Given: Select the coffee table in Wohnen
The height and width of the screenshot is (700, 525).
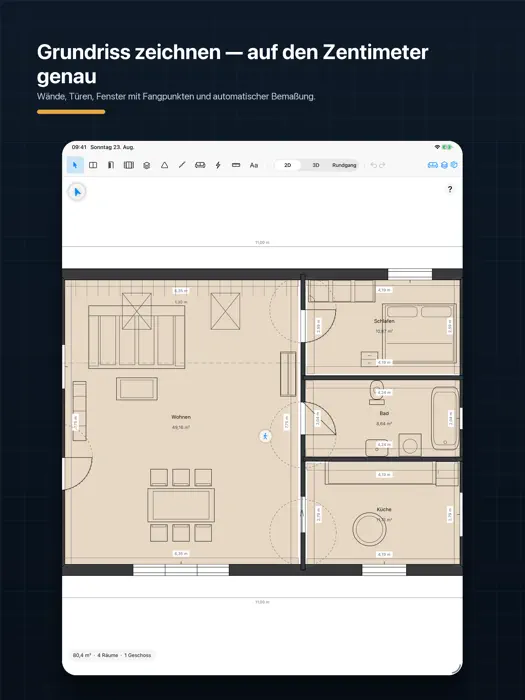Looking at the screenshot, I should click(137, 389).
